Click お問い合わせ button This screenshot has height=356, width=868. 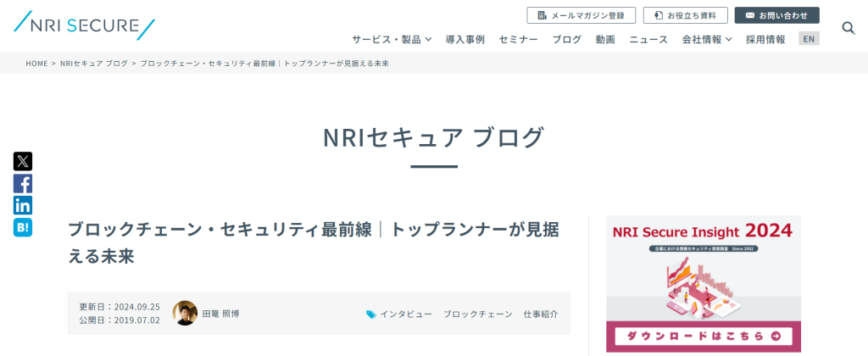point(776,15)
